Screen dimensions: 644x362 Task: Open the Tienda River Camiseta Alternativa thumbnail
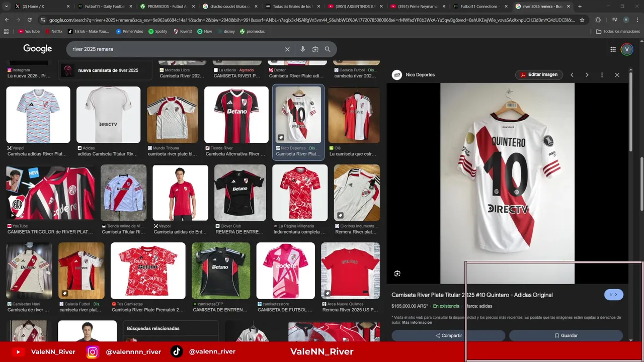[x=236, y=115]
